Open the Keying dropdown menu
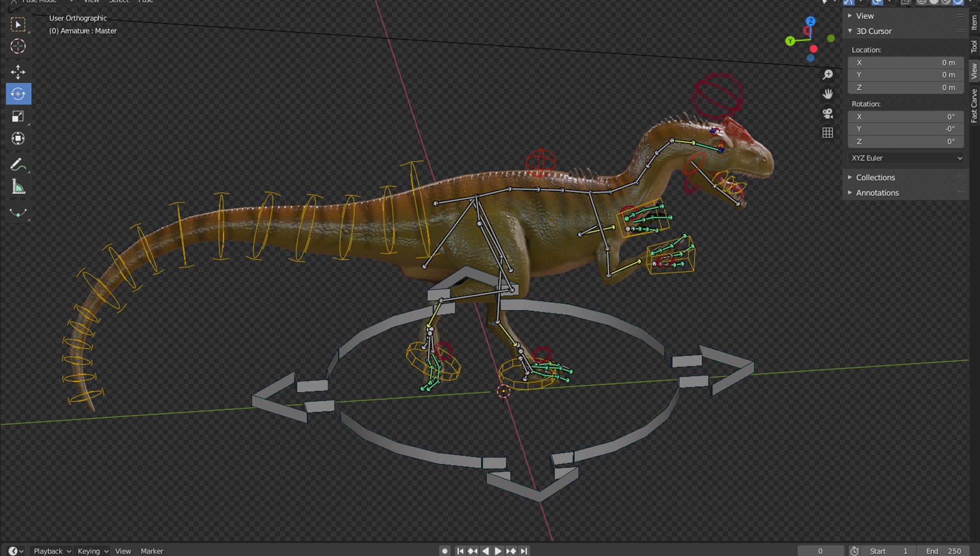This screenshot has width=980, height=556. click(93, 551)
